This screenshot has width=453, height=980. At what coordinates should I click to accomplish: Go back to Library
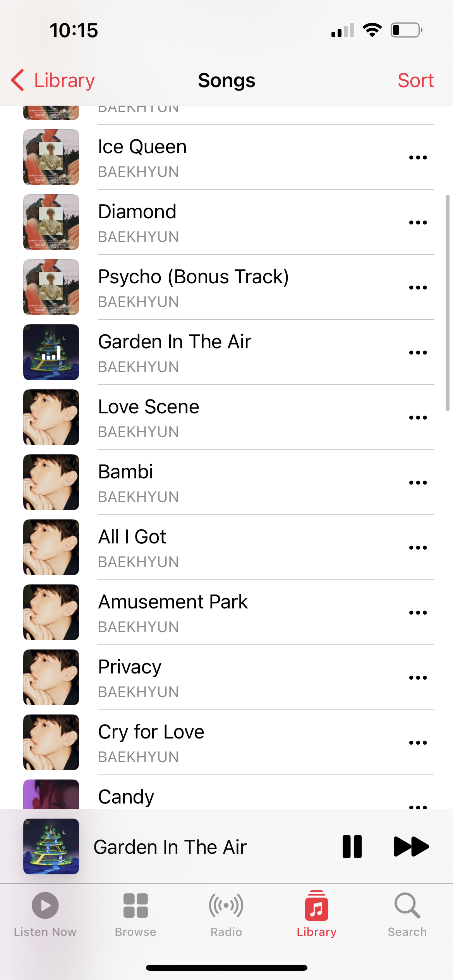(53, 81)
